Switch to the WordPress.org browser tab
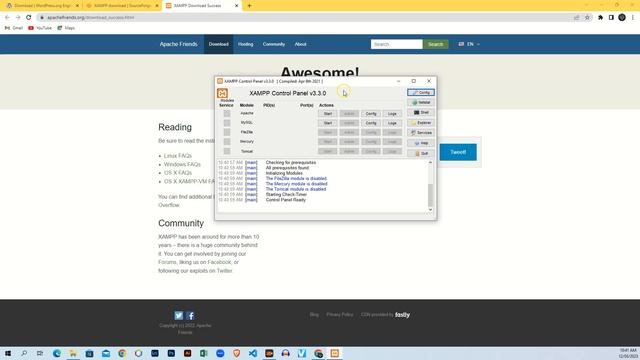The image size is (640, 360). click(x=42, y=6)
